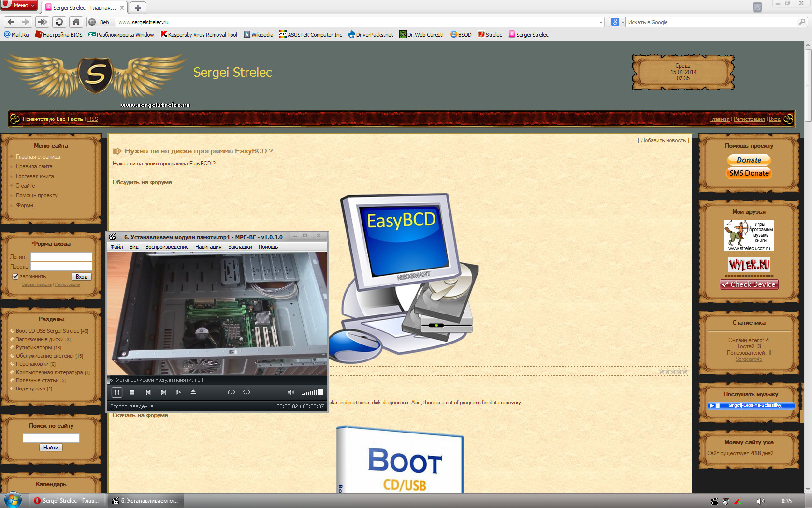
Task: Skip to previous file in MPC-BE
Action: tap(148, 392)
